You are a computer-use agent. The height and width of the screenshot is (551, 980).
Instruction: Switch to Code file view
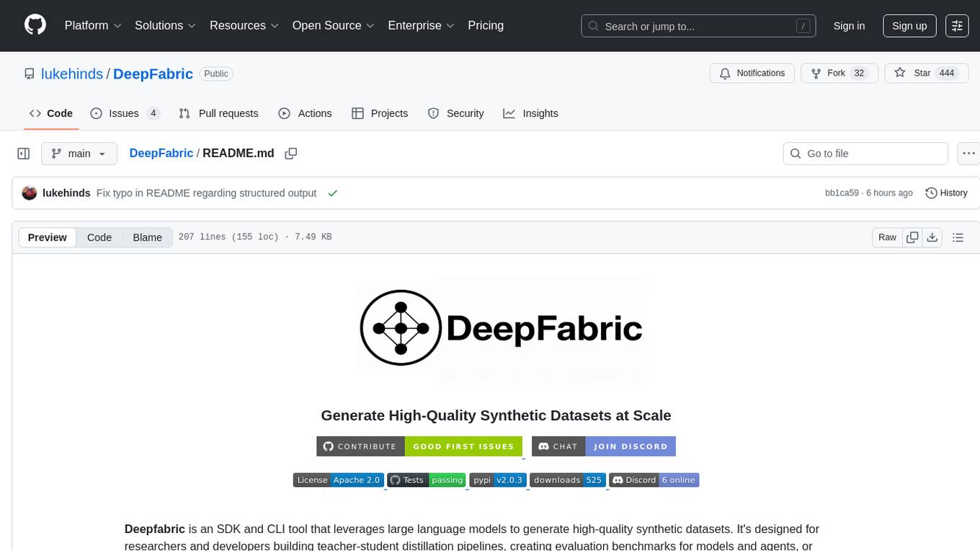coord(99,237)
